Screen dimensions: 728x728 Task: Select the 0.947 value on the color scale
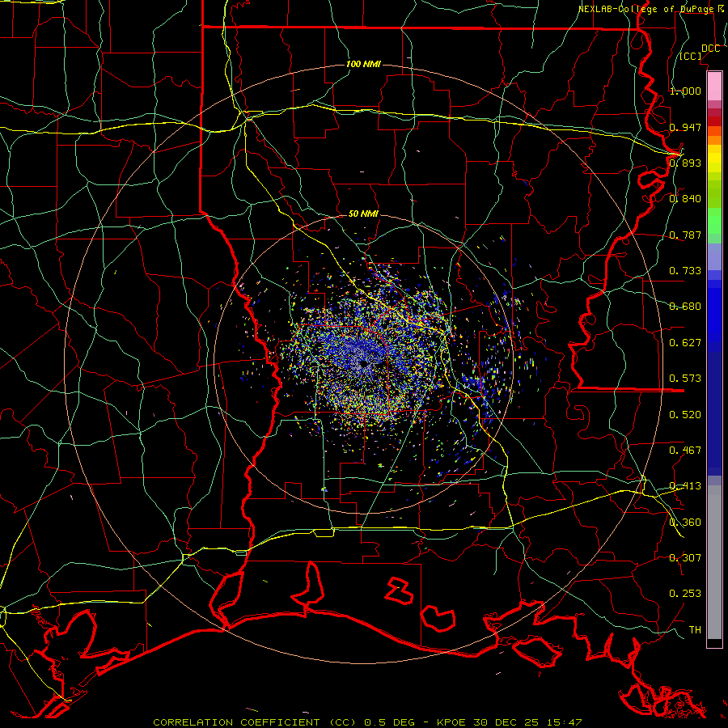point(685,127)
